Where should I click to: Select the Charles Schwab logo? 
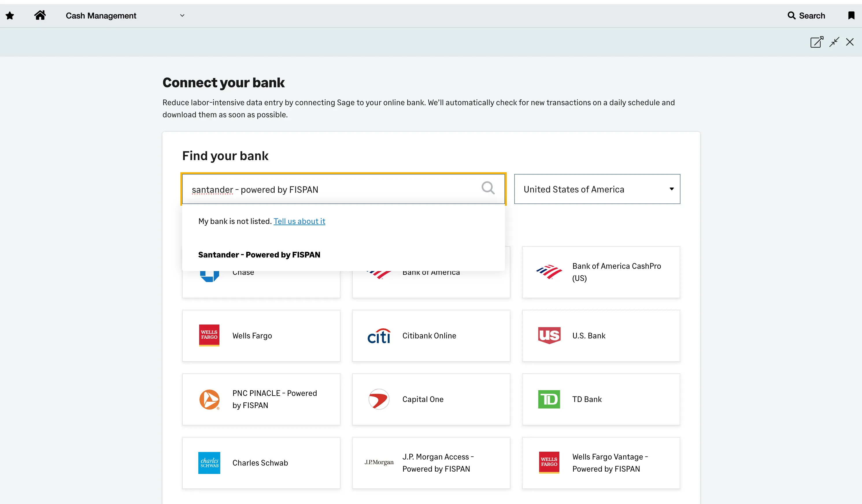pos(209,463)
